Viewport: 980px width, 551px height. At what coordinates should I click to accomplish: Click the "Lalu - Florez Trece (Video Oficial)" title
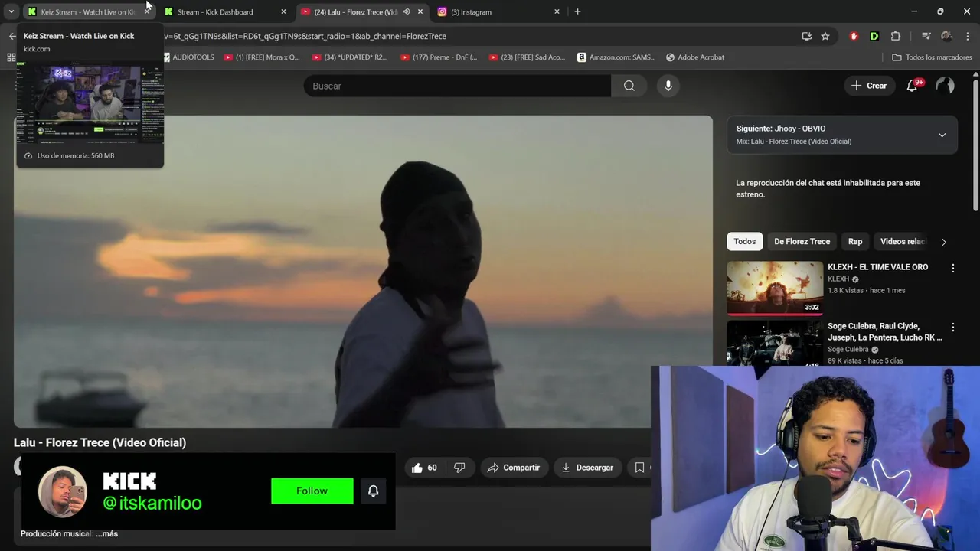(100, 442)
